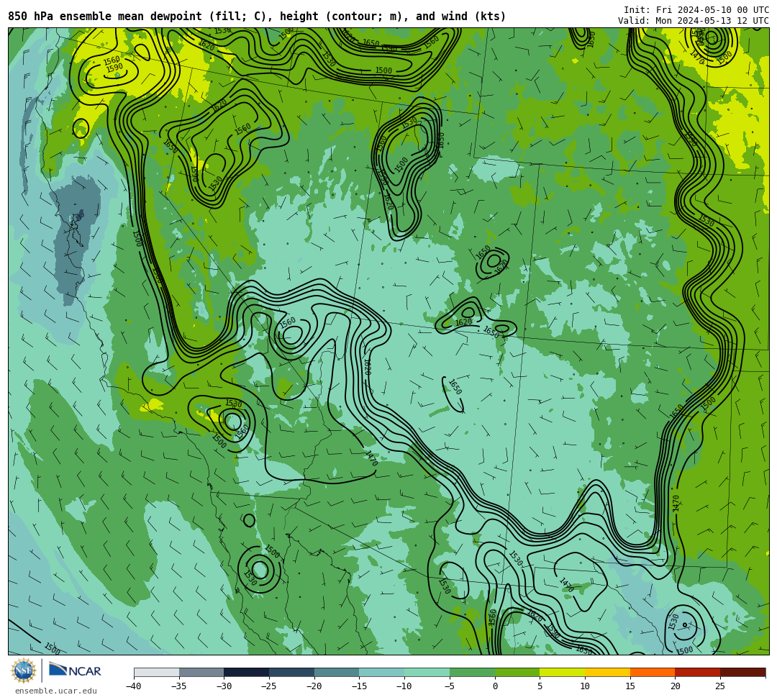Click the -40 to -35 colorbar swatch
The image size is (777, 700).
(x=157, y=672)
